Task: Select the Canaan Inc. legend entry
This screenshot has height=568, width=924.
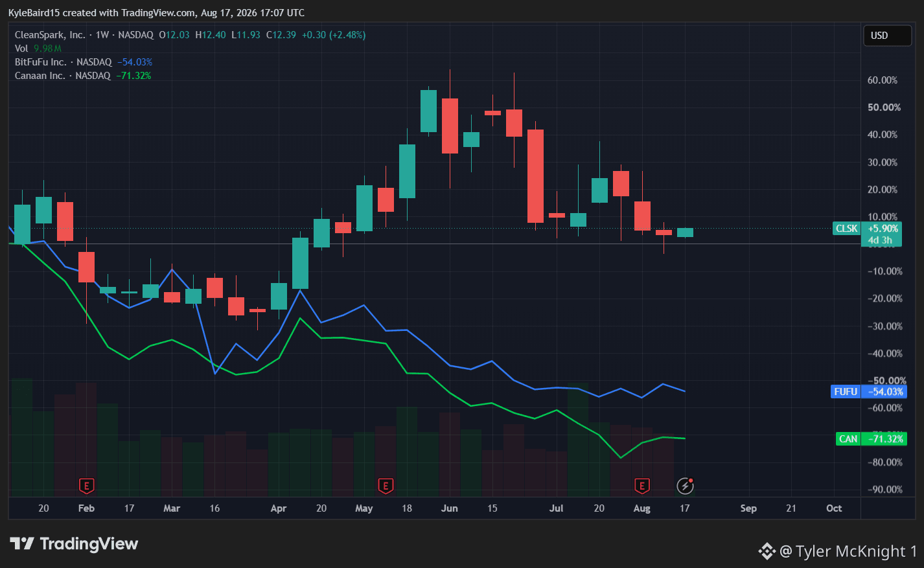Action: 63,76
